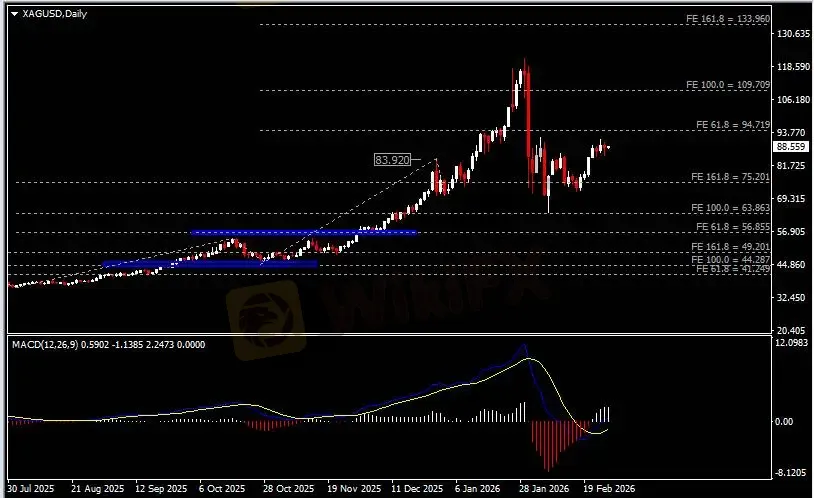Image resolution: width=814 pixels, height=498 pixels.
Task: Select 93.770 on the price scale
Action: point(791,133)
